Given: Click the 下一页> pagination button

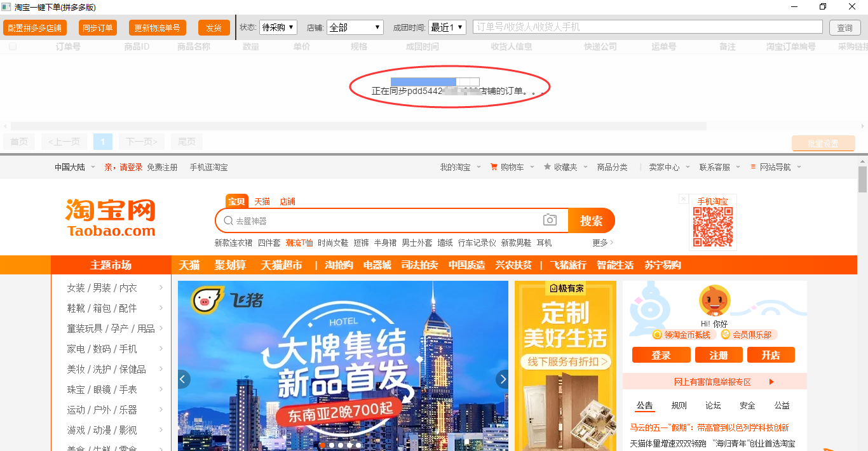Looking at the screenshot, I should tap(141, 142).
